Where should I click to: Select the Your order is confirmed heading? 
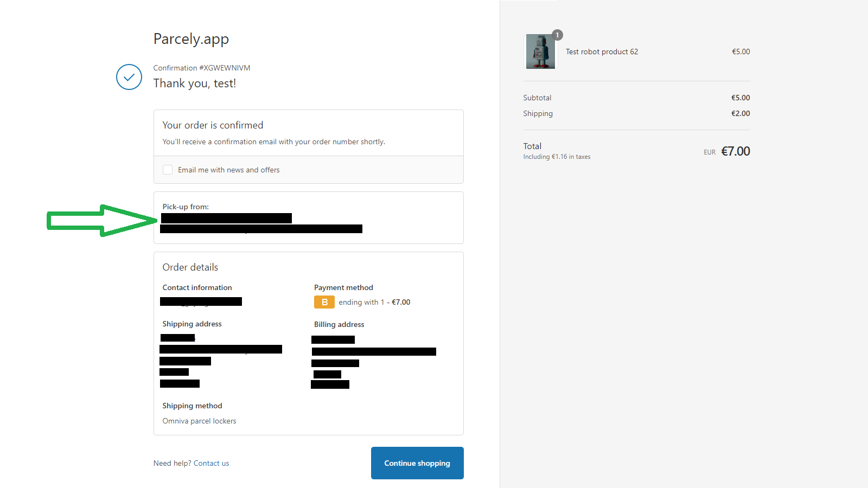click(213, 125)
